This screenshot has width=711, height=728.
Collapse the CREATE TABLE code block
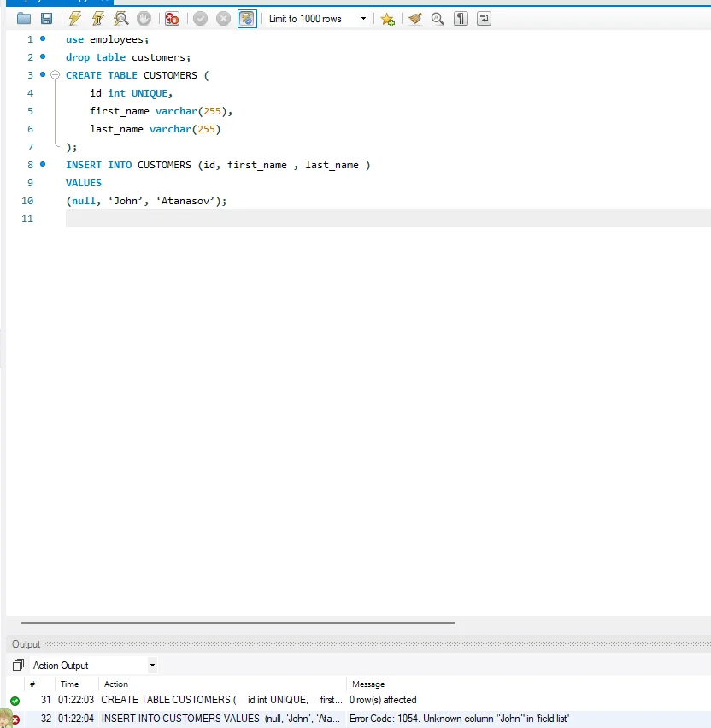(55, 75)
